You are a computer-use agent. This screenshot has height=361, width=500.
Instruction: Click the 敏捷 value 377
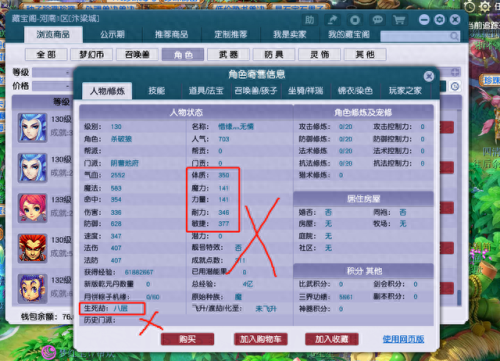(x=224, y=224)
